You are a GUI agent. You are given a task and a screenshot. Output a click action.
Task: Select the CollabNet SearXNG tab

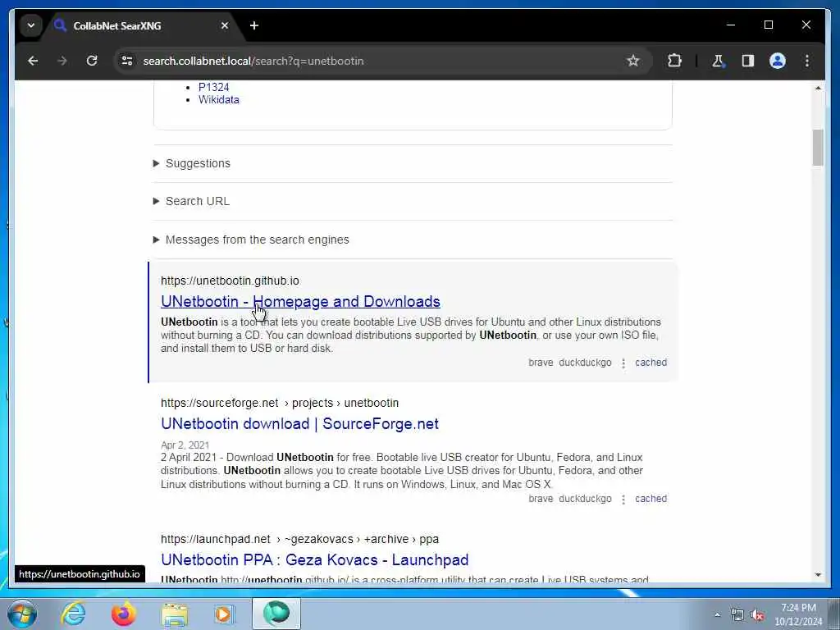click(142, 25)
